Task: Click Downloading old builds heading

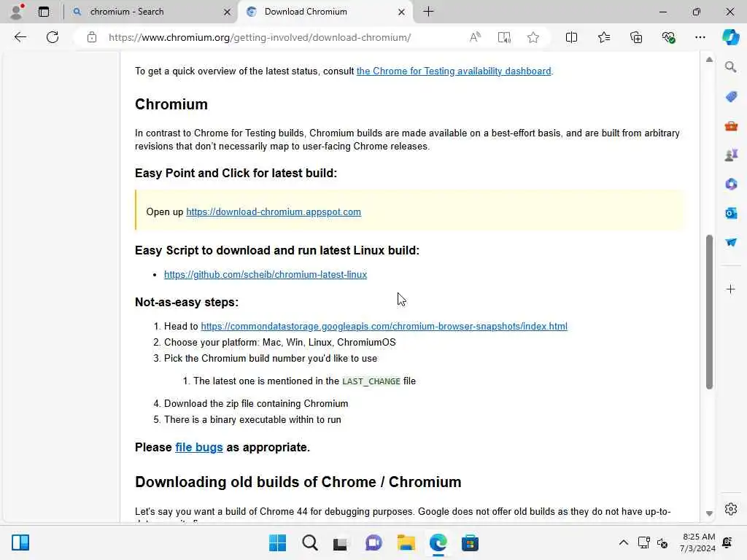Action: click(x=298, y=482)
